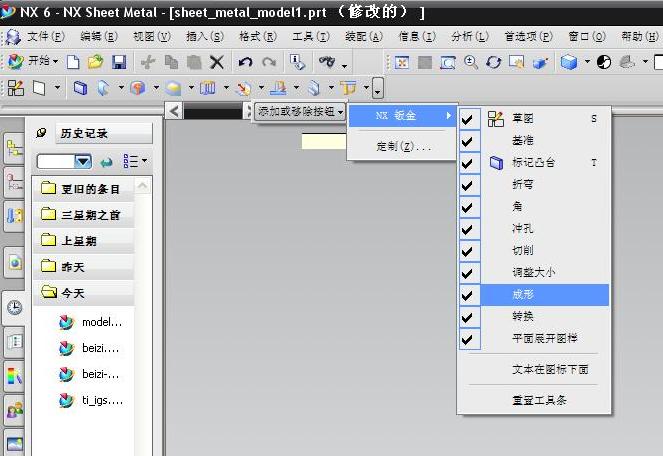Uncheck the 标记凸台 checkbox

(x=469, y=163)
